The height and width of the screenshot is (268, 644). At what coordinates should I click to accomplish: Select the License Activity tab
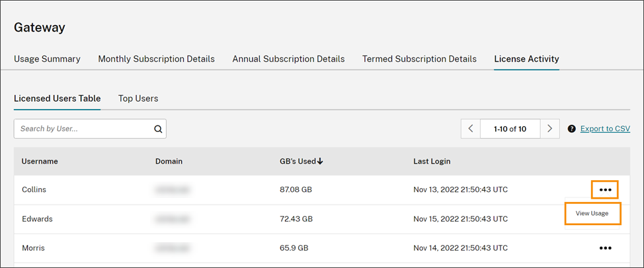526,59
